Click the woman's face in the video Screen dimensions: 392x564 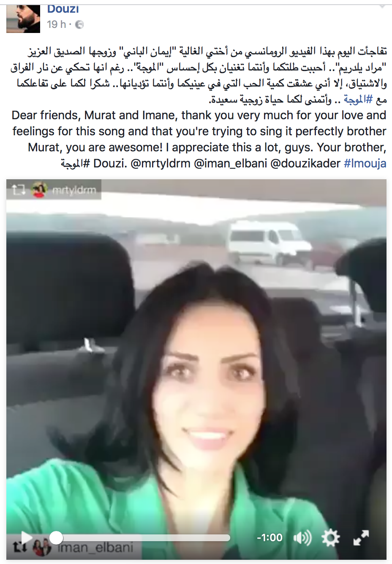tap(207, 381)
